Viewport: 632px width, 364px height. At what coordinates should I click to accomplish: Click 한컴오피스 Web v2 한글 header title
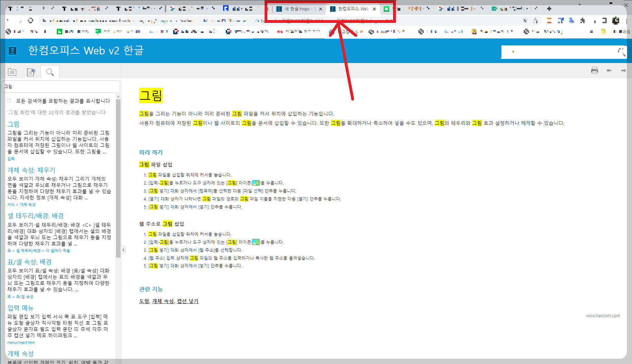[x=86, y=51]
